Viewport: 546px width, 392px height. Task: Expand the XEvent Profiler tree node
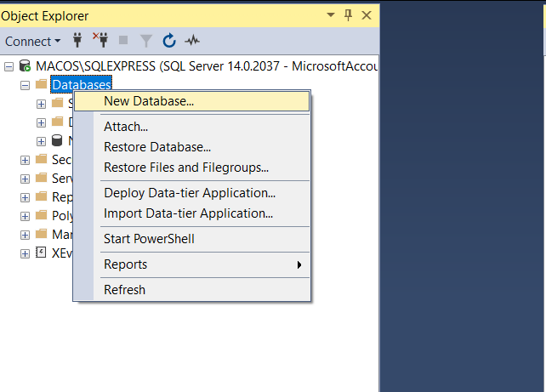(x=25, y=253)
